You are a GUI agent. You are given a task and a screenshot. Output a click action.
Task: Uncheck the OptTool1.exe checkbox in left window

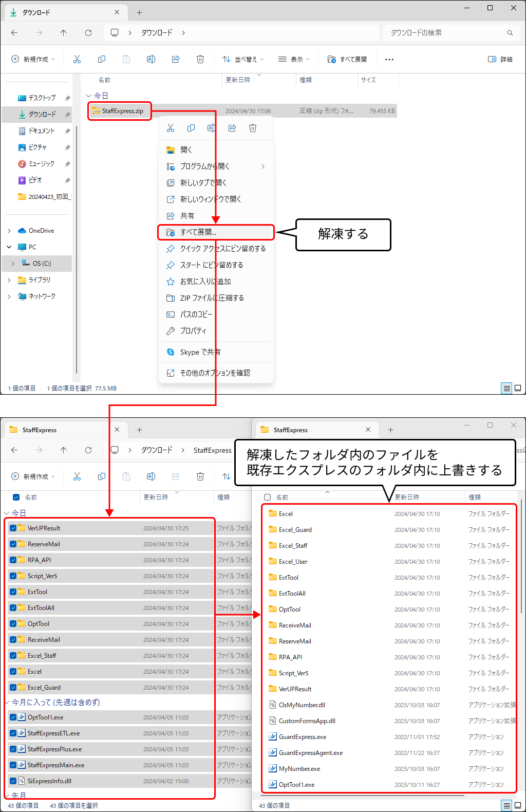click(x=13, y=717)
